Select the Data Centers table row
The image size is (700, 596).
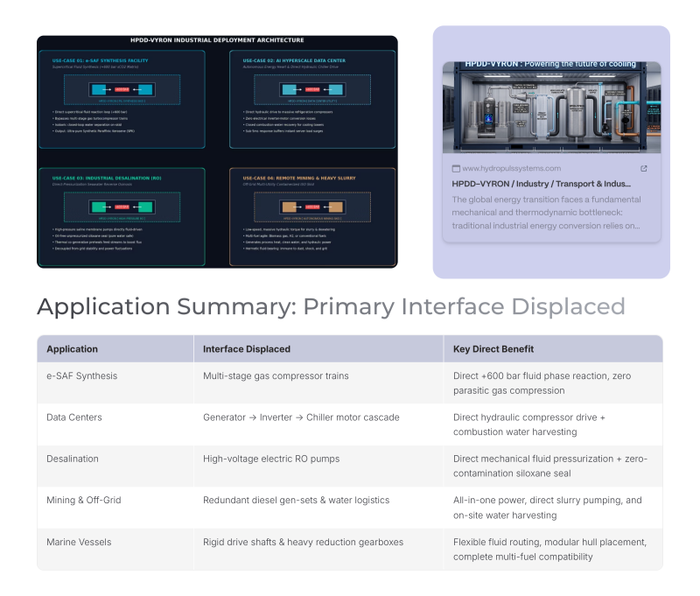[350, 424]
